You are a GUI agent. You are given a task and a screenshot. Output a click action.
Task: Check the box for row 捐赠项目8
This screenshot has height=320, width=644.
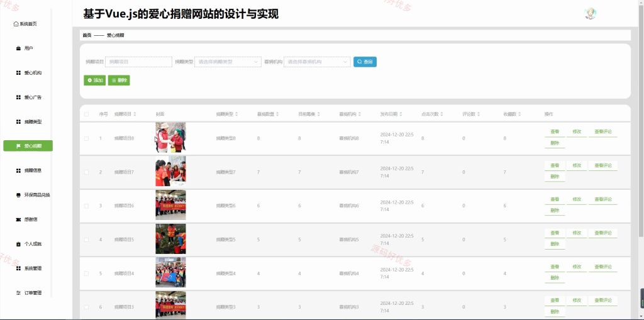(x=86, y=138)
